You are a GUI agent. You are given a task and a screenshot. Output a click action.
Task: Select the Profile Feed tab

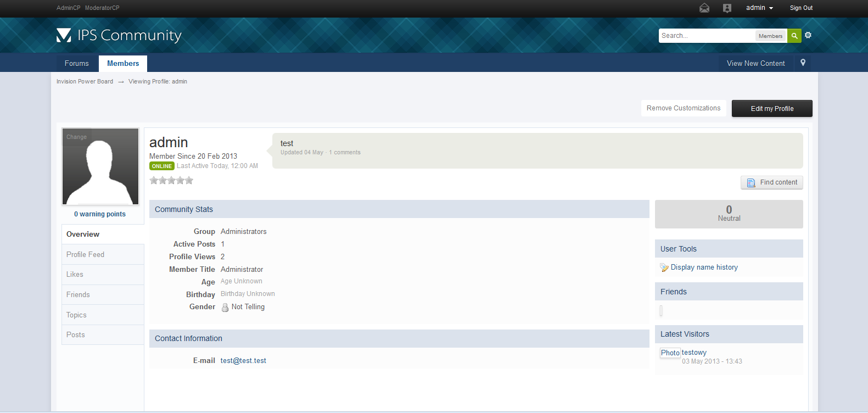tap(86, 254)
